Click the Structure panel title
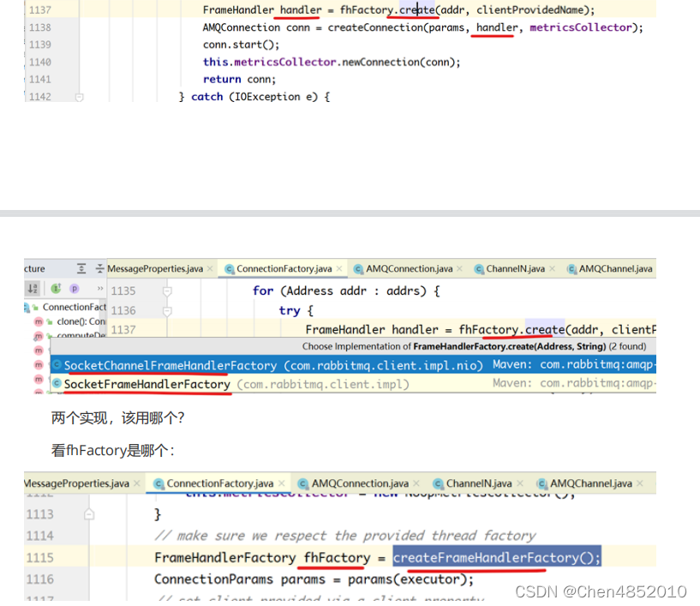 click(34, 269)
